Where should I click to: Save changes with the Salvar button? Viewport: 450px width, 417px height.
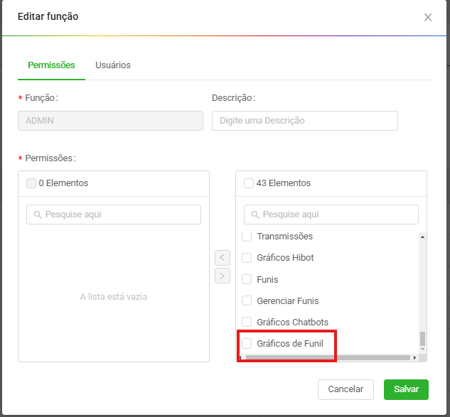pos(406,389)
